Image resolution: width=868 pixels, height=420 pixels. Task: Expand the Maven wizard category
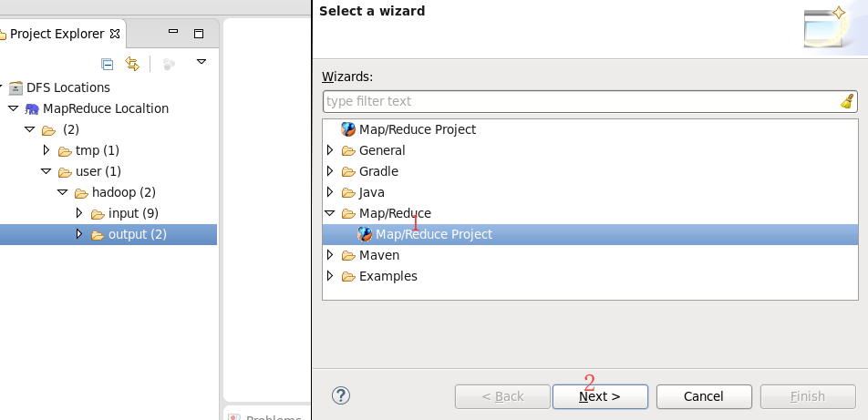tap(330, 255)
